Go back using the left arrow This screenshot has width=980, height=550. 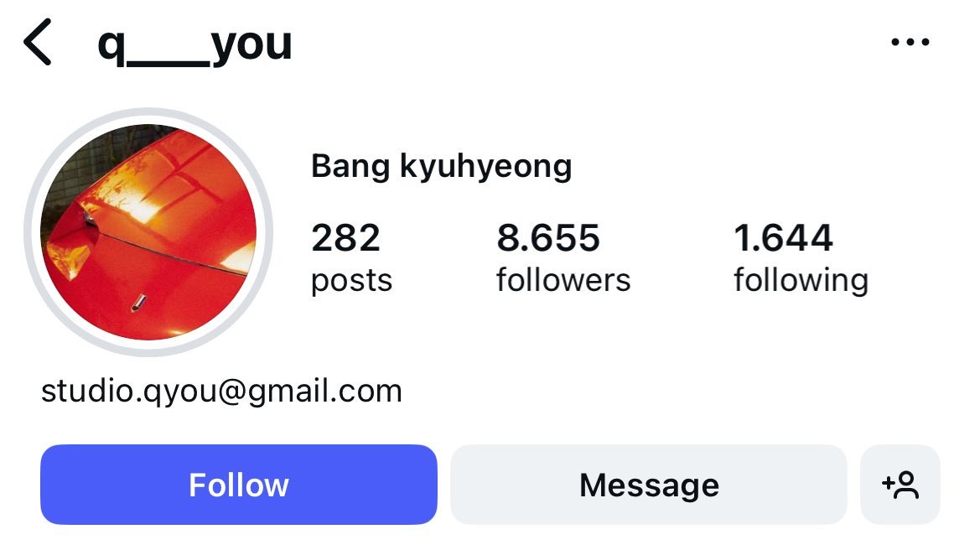(38, 42)
